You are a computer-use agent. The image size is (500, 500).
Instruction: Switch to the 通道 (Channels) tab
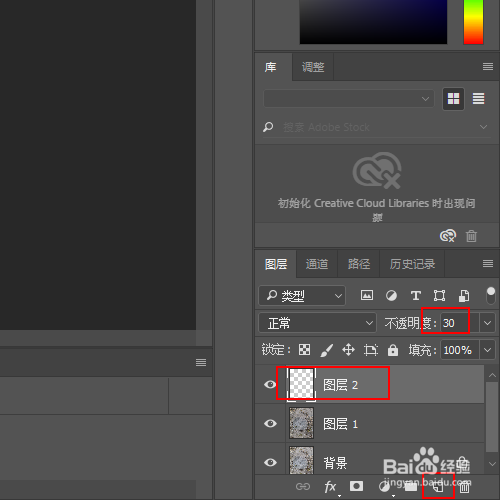(x=317, y=264)
